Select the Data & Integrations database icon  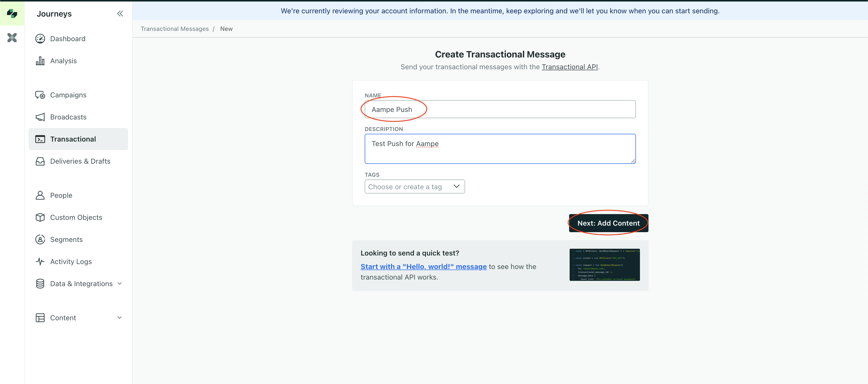click(x=40, y=283)
